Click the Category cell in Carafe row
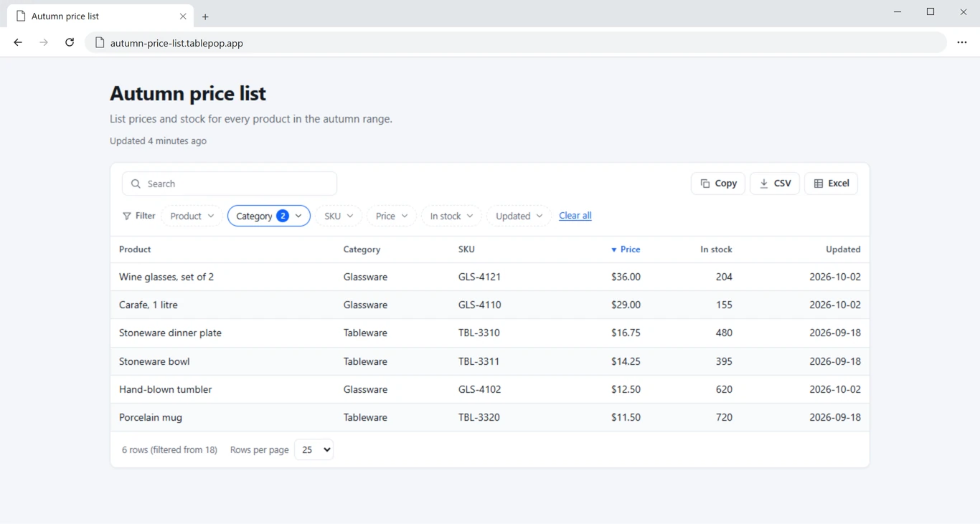The image size is (980, 524). 365,305
